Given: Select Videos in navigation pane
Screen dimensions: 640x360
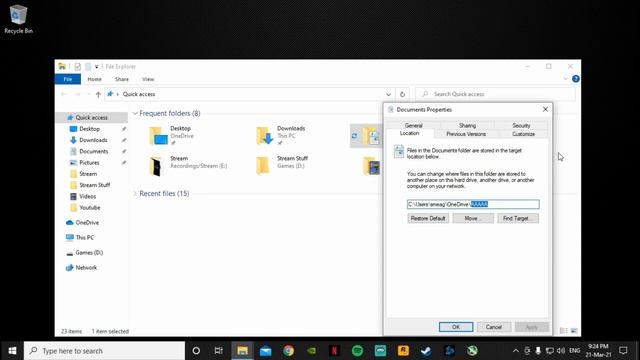Looking at the screenshot, I should point(87,196).
